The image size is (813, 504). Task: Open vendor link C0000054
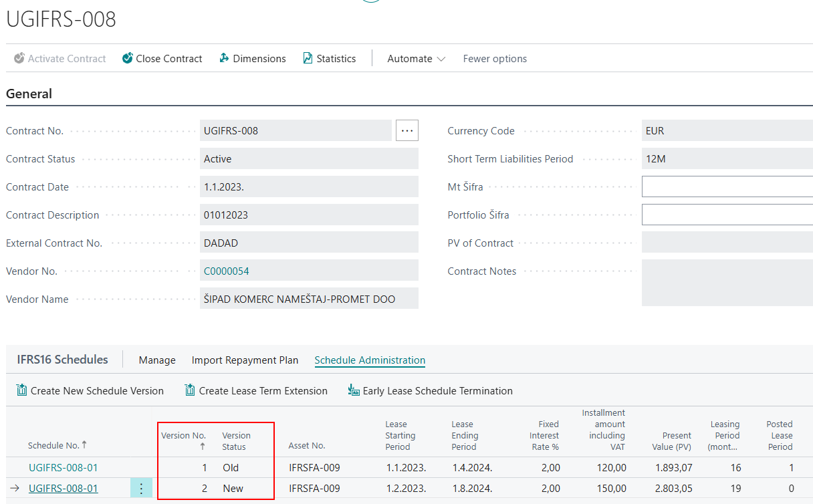coord(227,271)
